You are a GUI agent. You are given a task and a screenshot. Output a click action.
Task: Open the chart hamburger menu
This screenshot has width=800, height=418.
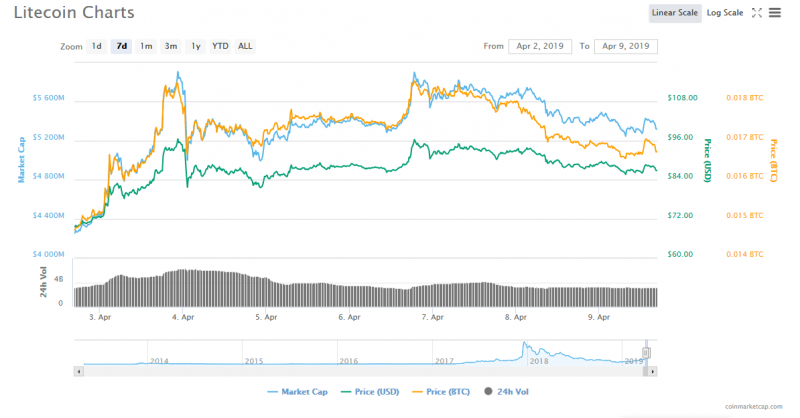pyautogui.click(x=774, y=13)
